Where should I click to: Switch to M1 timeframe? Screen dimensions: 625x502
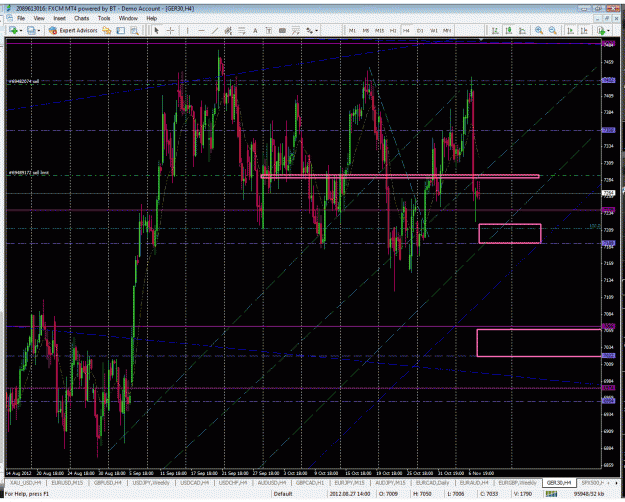pos(352,30)
